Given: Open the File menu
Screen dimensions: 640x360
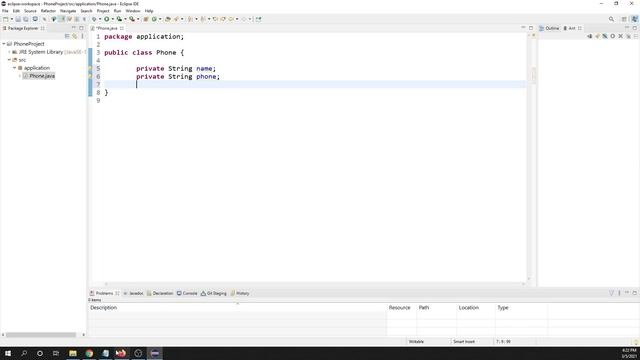Looking at the screenshot, I should 5,11.
